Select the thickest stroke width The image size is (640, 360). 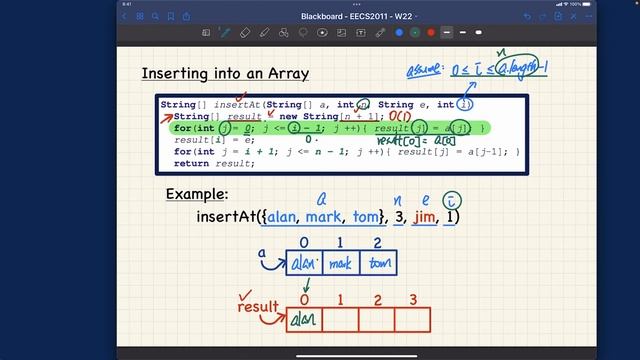(479, 33)
